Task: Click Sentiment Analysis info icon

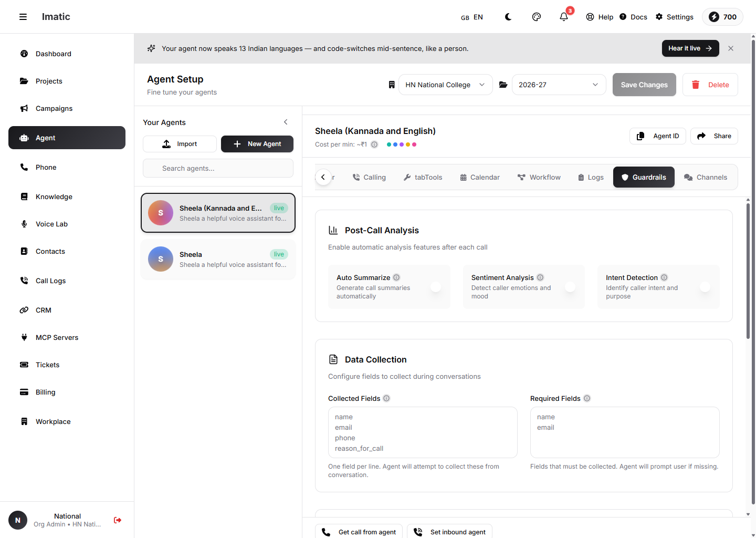Action: pyautogui.click(x=540, y=277)
